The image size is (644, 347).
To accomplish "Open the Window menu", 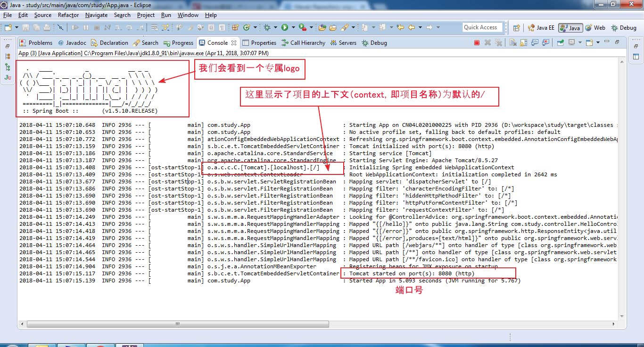I will [x=188, y=15].
